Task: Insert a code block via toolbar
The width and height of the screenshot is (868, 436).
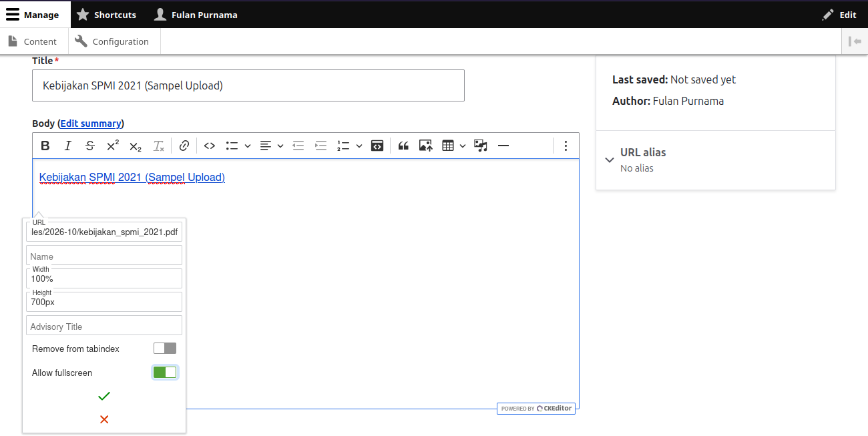Action: [x=377, y=146]
